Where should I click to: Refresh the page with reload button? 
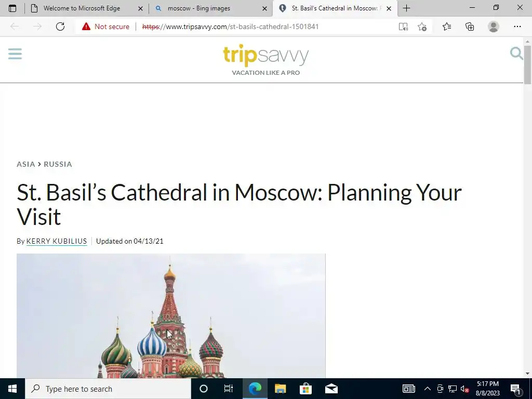(x=60, y=26)
